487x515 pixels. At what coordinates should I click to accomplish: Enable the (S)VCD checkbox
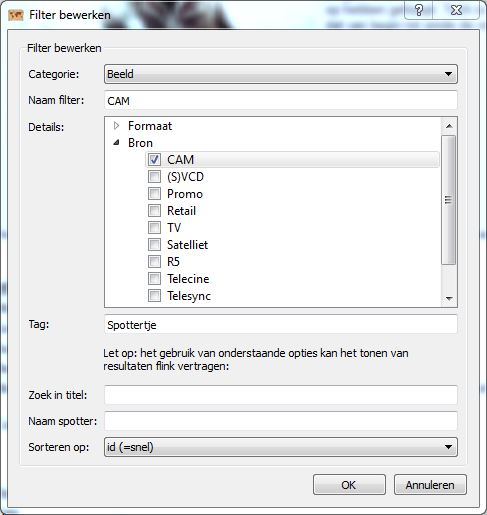point(154,176)
